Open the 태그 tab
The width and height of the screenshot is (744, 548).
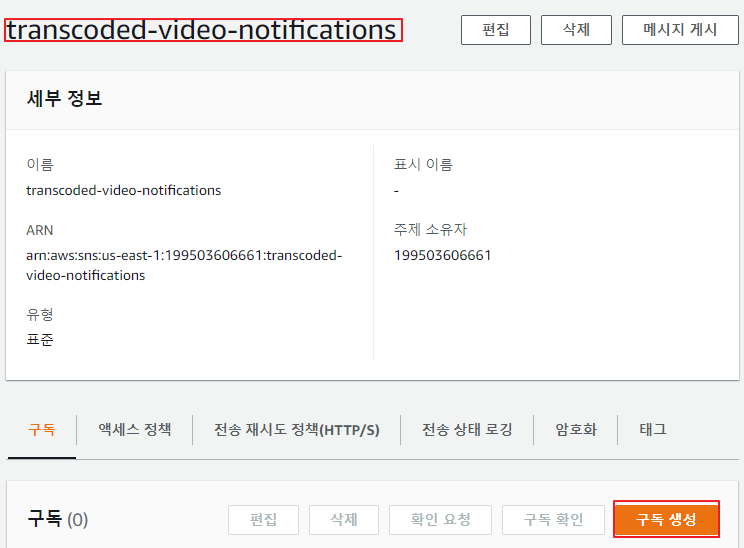(653, 429)
